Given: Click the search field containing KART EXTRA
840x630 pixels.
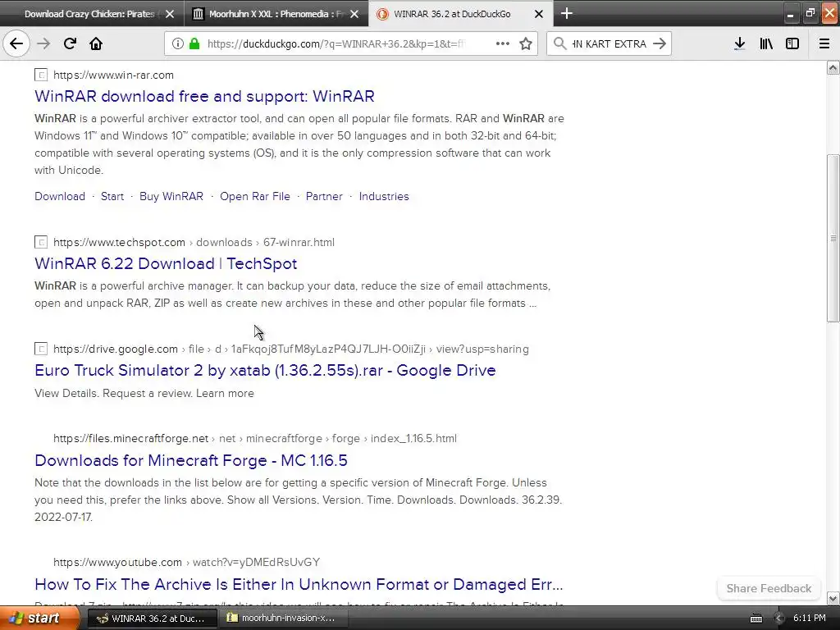Looking at the screenshot, I should [x=609, y=44].
